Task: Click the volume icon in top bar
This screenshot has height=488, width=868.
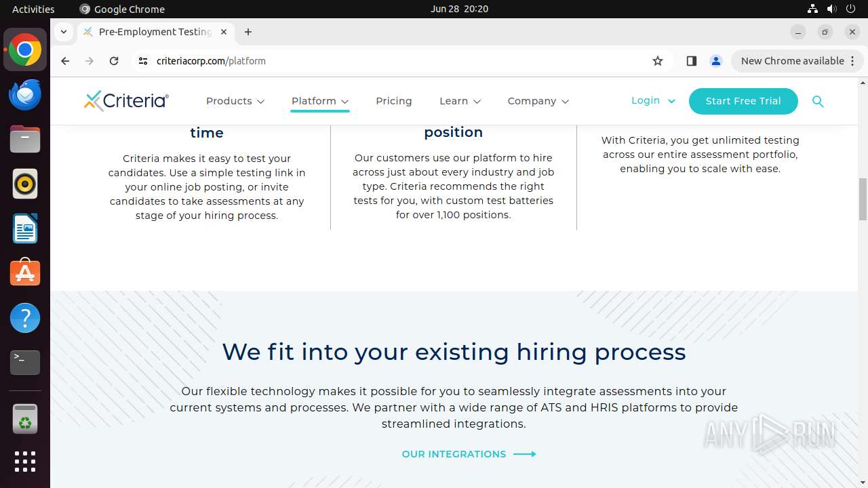Action: pos(831,9)
